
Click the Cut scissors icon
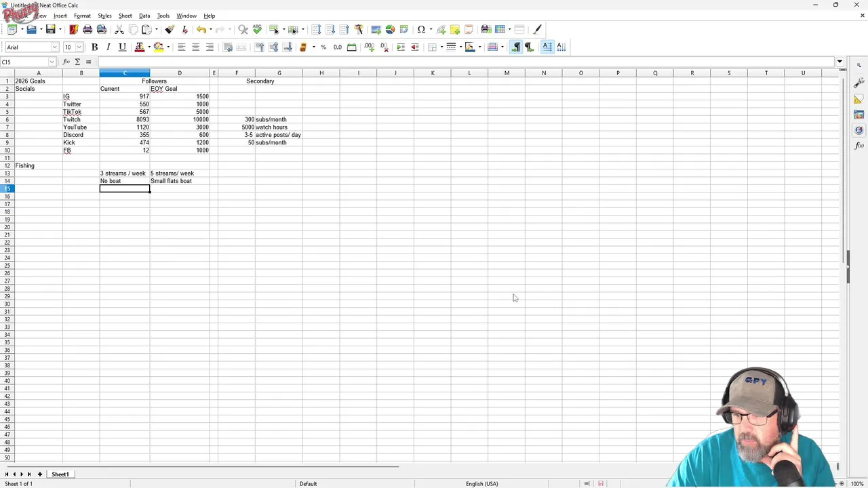tap(119, 29)
